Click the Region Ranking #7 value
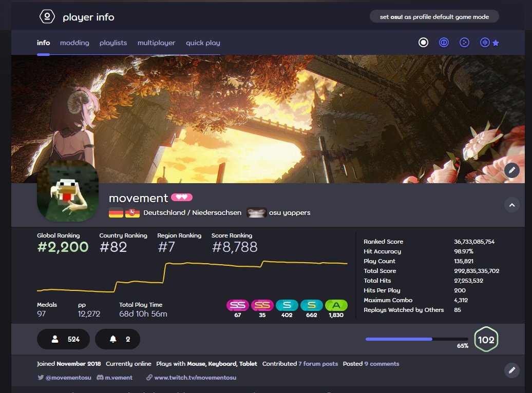 [166, 247]
